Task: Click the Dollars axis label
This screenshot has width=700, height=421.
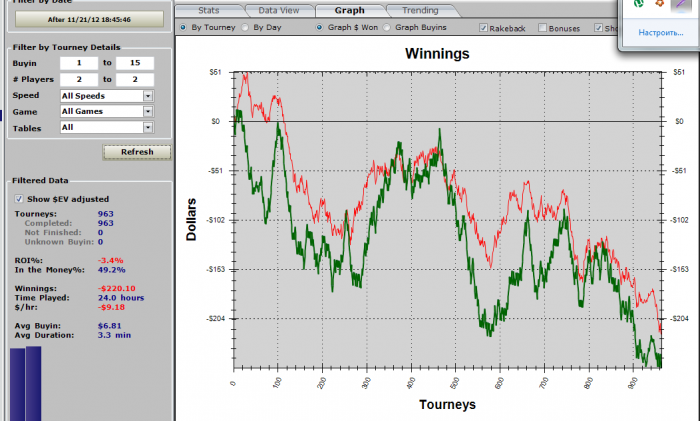Action: tap(191, 220)
